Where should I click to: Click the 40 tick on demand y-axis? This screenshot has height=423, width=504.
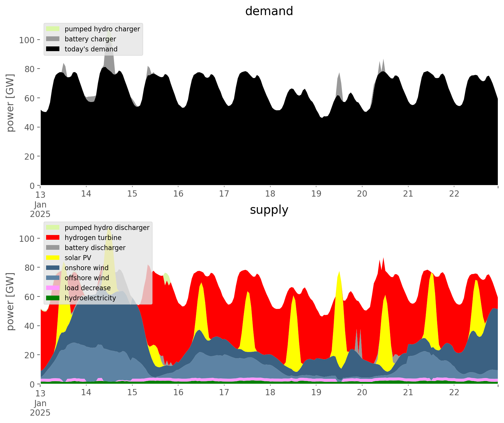coord(30,127)
